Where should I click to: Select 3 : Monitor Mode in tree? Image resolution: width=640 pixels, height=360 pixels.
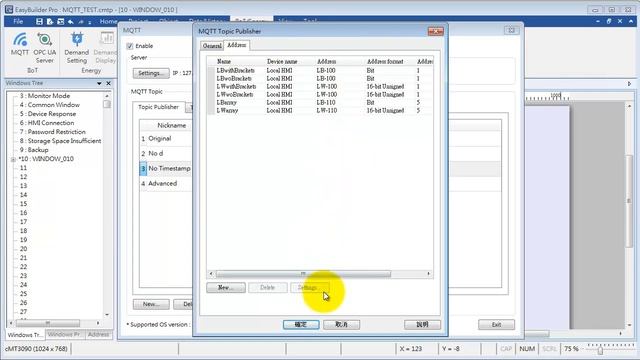tap(45, 96)
